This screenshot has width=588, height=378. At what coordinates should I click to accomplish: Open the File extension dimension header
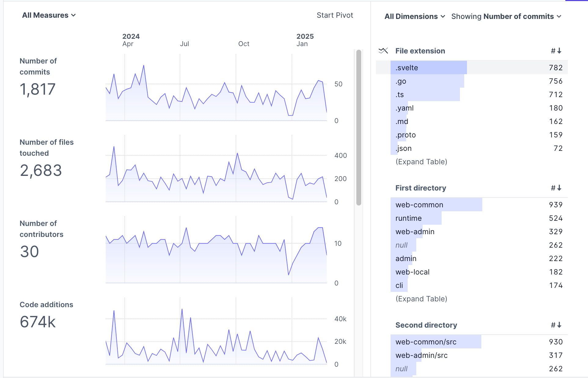420,51
